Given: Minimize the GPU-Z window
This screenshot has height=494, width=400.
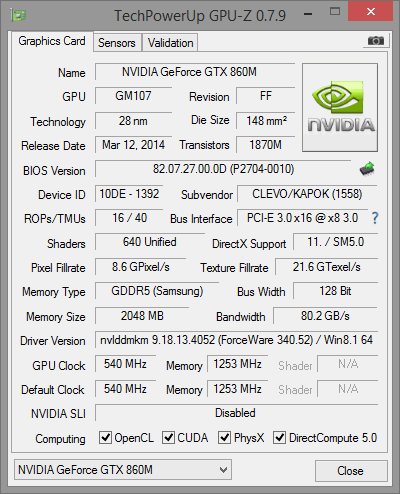Looking at the screenshot, I should (x=308, y=14).
